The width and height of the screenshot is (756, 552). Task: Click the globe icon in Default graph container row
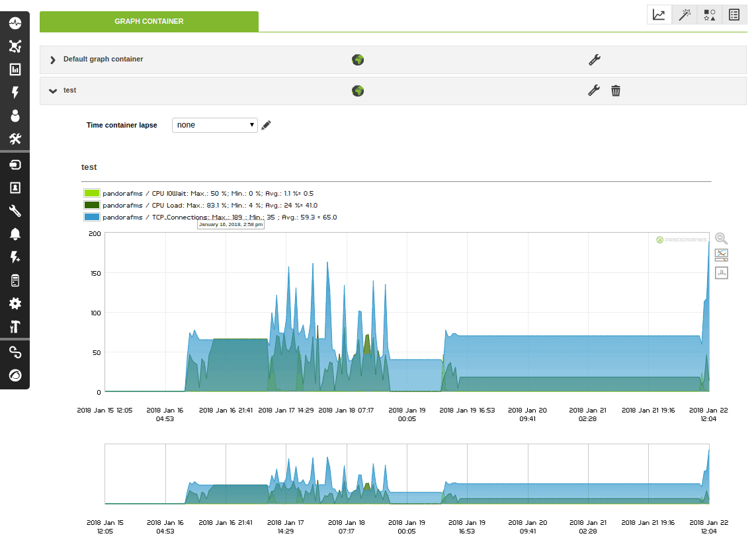pyautogui.click(x=358, y=59)
